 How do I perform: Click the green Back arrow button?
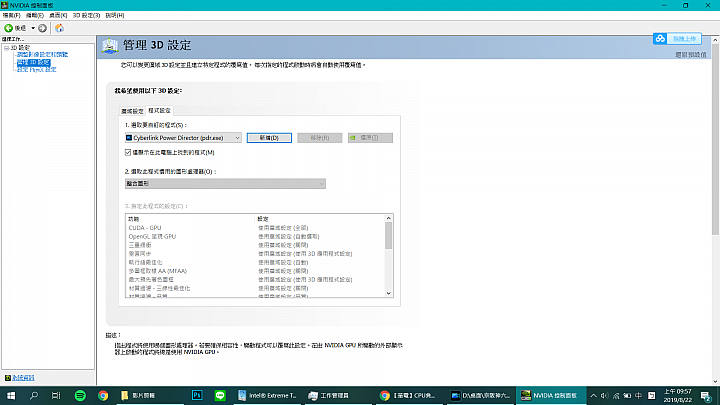8,28
